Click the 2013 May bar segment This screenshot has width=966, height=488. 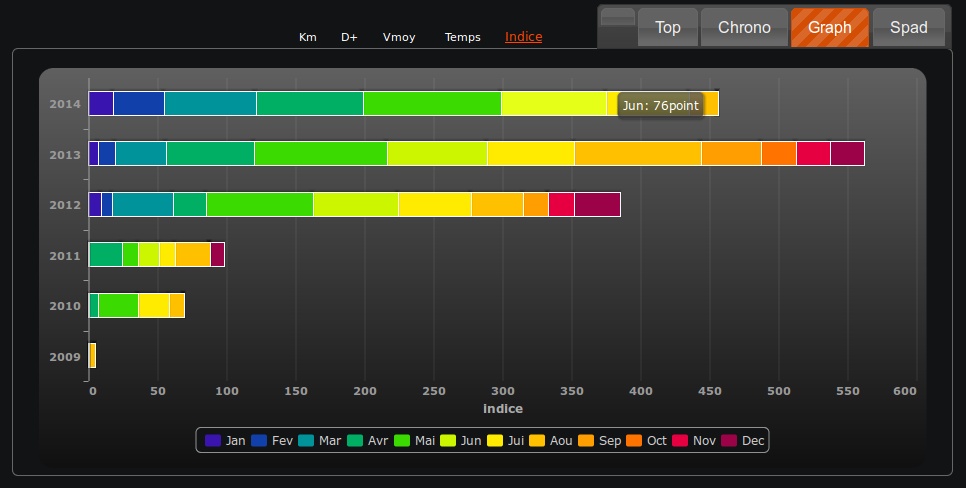(320, 153)
